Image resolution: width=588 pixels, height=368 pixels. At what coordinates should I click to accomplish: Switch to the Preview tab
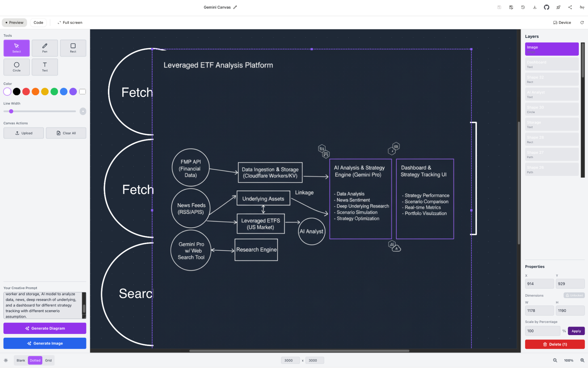pyautogui.click(x=14, y=23)
